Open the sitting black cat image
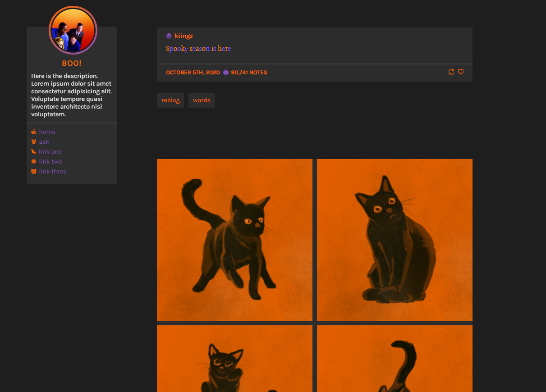 (395, 240)
